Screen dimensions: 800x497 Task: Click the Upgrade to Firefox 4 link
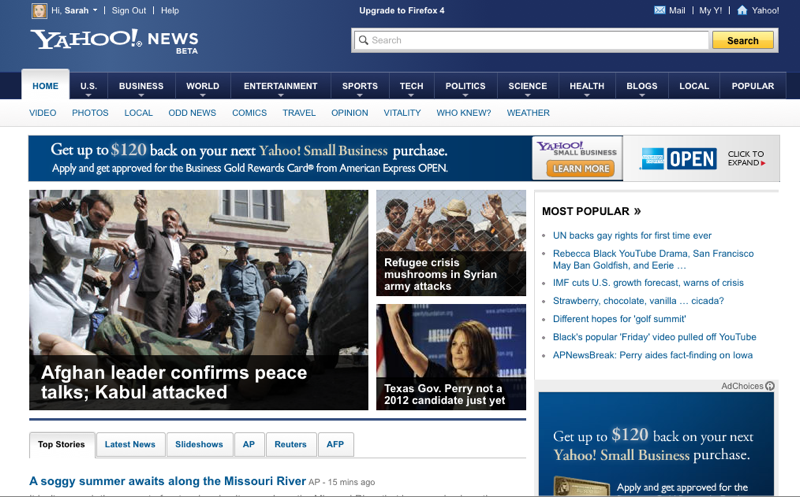(402, 10)
